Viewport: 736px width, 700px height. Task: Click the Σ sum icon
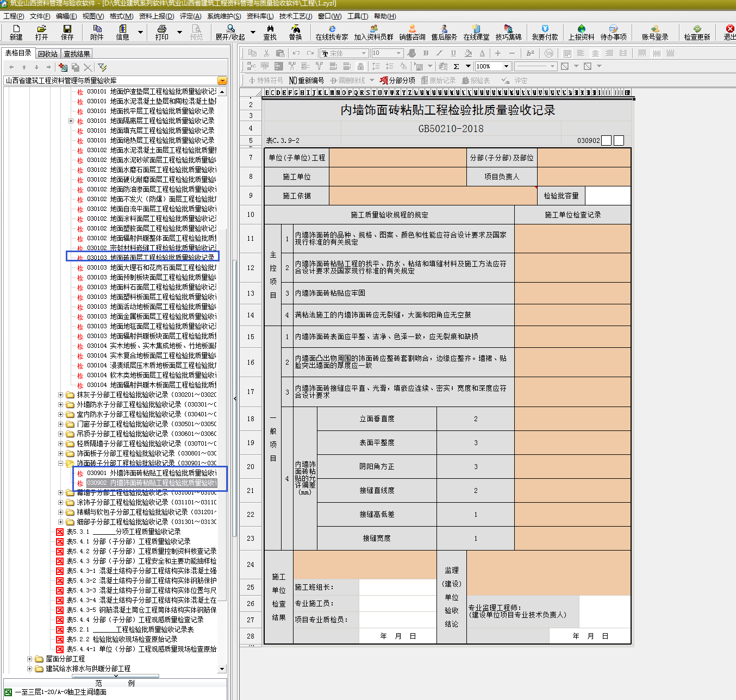[x=456, y=66]
